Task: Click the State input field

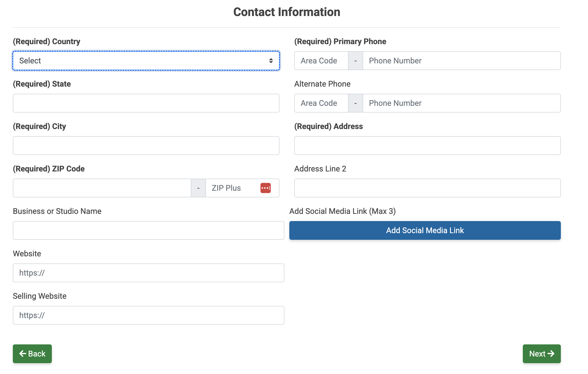Action: click(146, 103)
